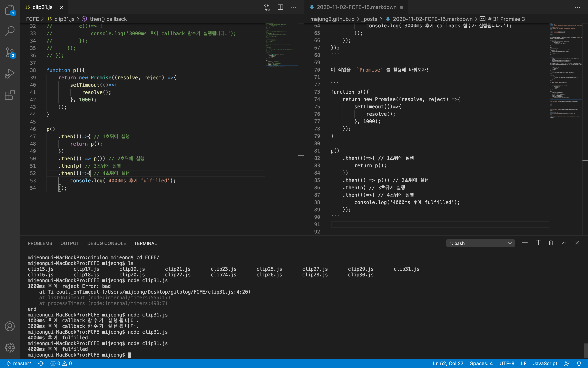Screen dimensions: 588x368
Task: Click the feedback icon in status bar
Action: tap(567, 363)
